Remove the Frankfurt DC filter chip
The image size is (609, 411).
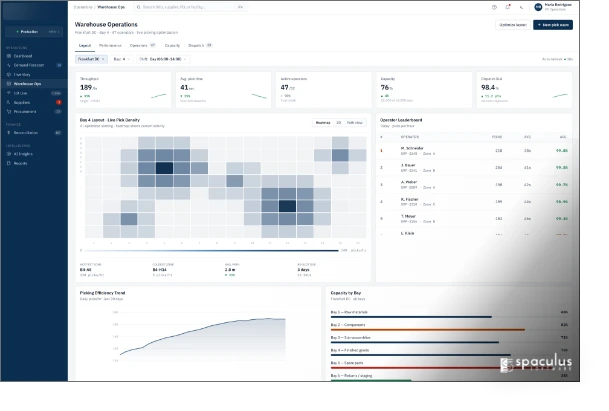tap(103, 59)
